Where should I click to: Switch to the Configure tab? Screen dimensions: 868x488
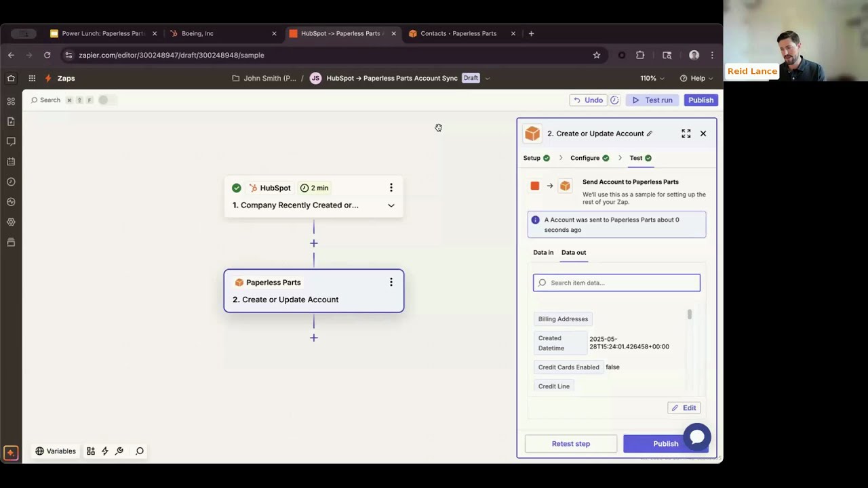coord(590,158)
